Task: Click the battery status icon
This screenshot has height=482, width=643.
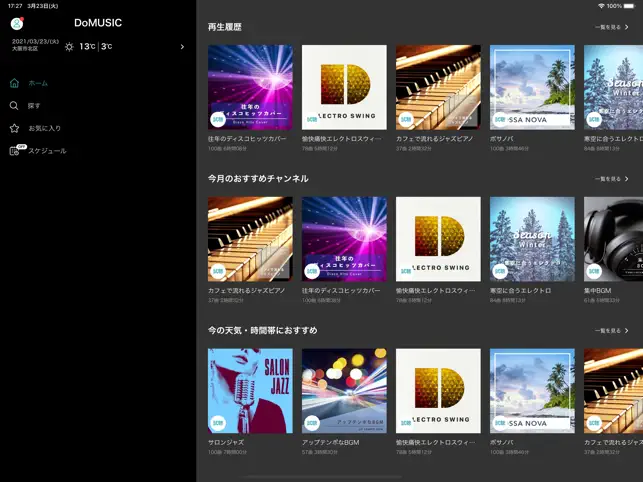Action: (629, 6)
